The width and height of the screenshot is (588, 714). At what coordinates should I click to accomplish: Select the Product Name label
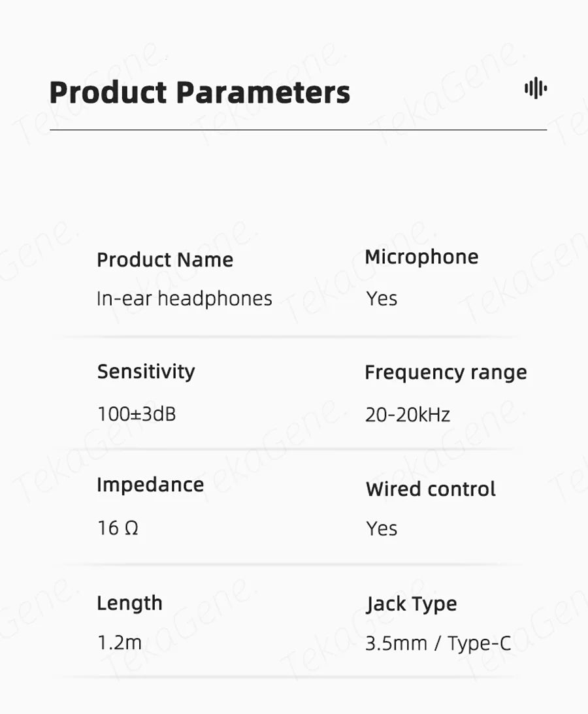[165, 260]
